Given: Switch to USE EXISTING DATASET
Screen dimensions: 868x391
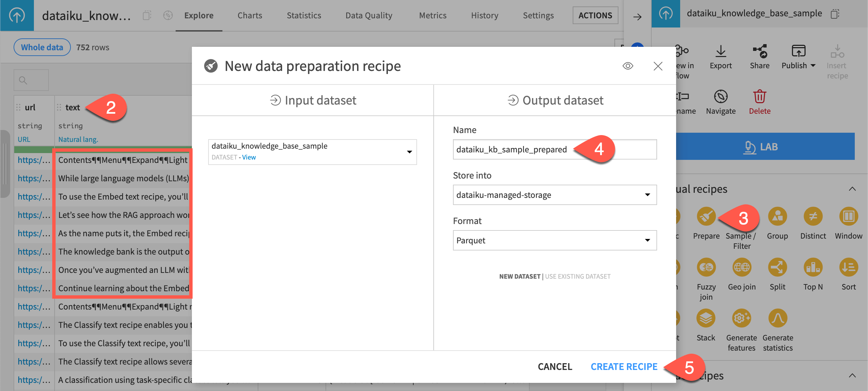Looking at the screenshot, I should coord(577,276).
